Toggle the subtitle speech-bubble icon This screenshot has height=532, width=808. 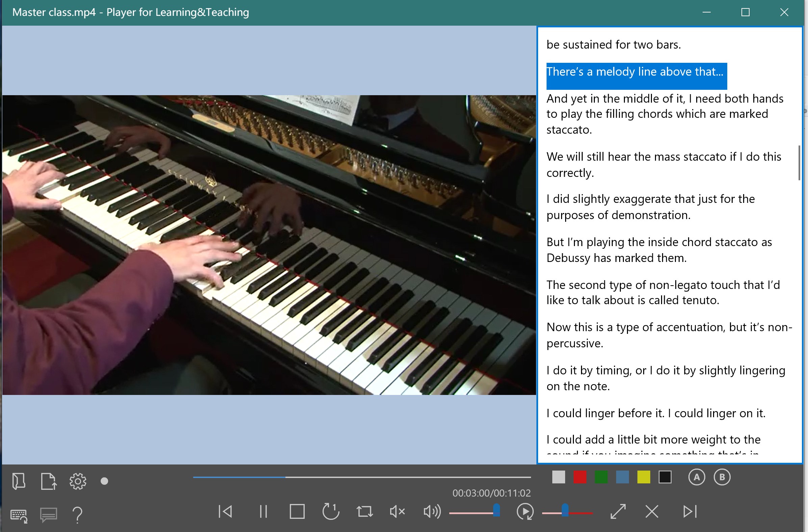pyautogui.click(x=49, y=515)
